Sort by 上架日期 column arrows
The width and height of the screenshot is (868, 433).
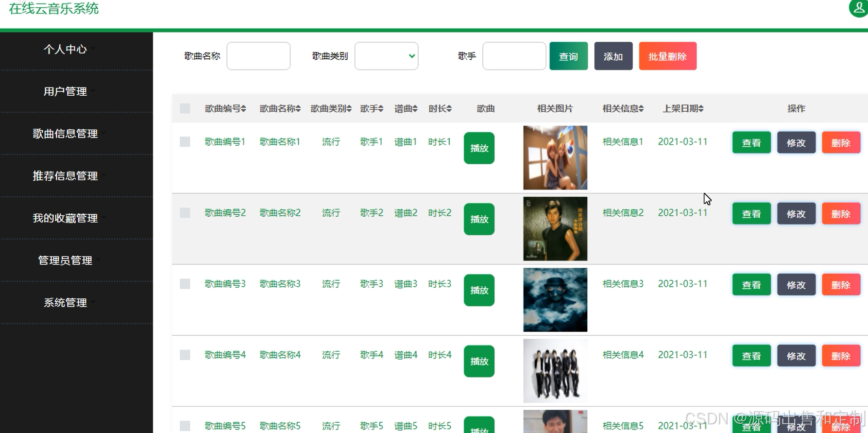pyautogui.click(x=701, y=109)
